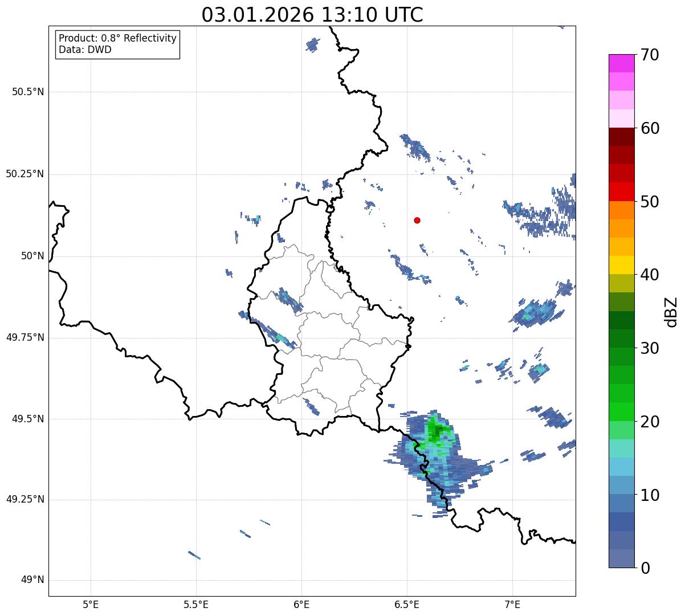The image size is (685, 616).
Task: Click the 5.5°E longitude label
Action: 196,604
